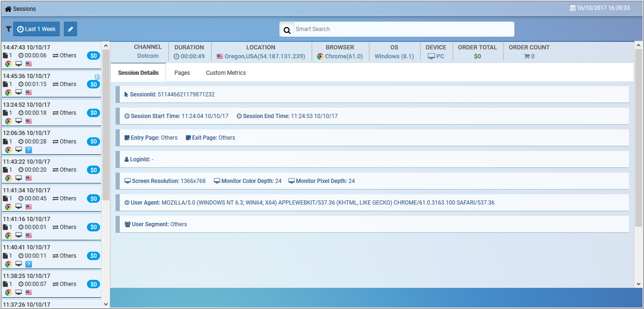Click the $0 badge of the 12:06:36 session
Viewport: 644px width, 309px height.
click(93, 142)
